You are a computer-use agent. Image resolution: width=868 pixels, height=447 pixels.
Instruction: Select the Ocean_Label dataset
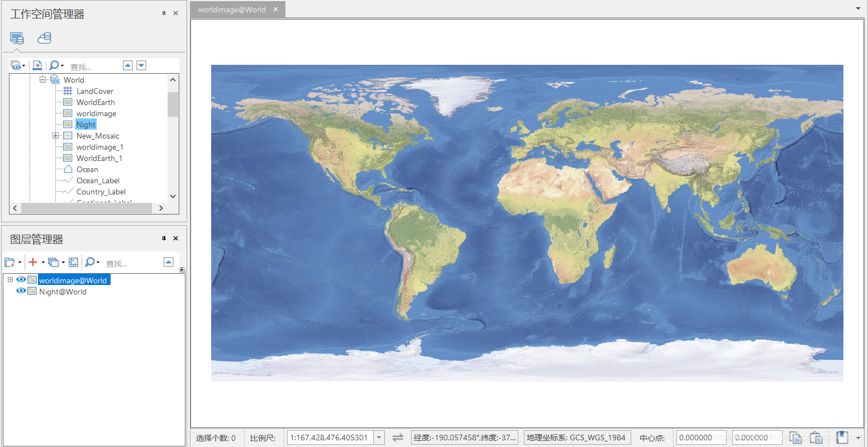click(98, 180)
